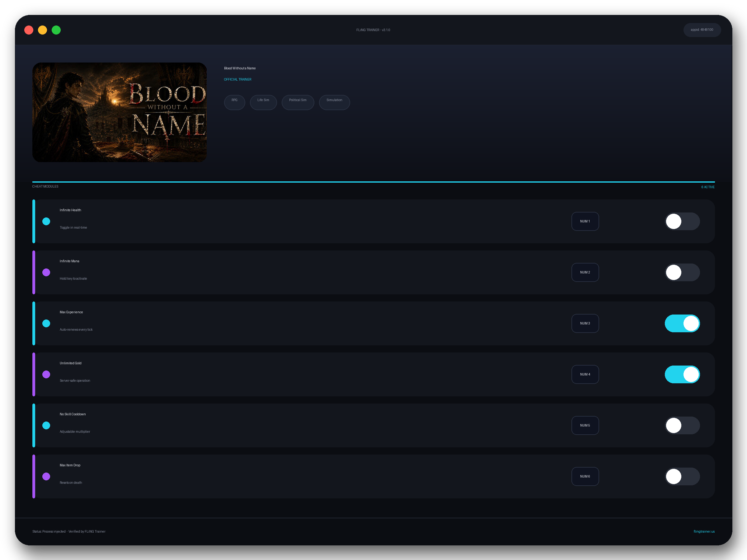This screenshot has width=747, height=560.
Task: Click the 'Auto-renews every tick' description
Action: [x=76, y=330]
